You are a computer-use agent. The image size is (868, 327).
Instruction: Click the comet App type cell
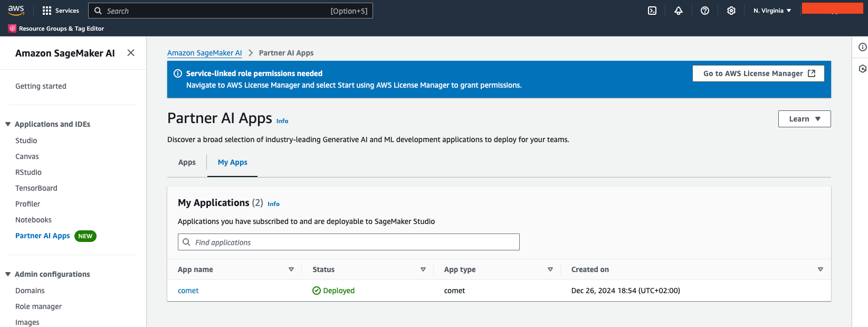click(454, 291)
